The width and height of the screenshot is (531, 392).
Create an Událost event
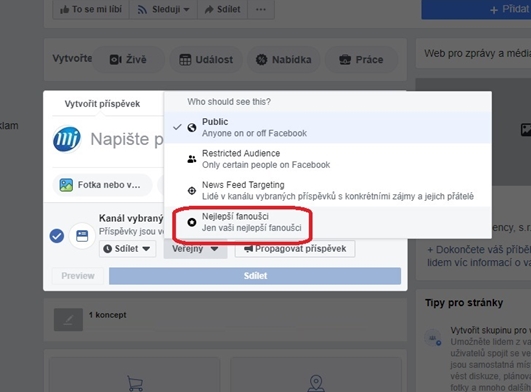click(x=206, y=60)
